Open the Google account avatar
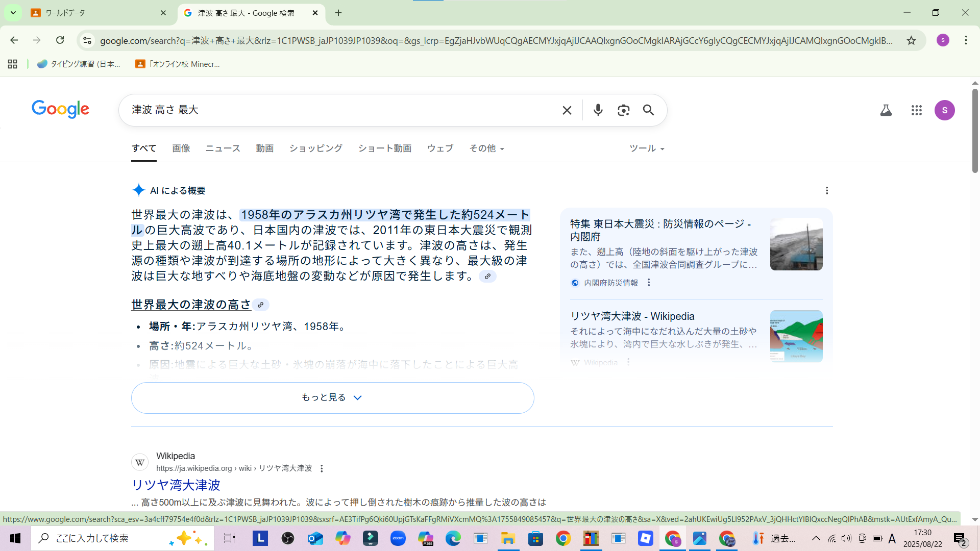980x551 pixels. click(x=945, y=110)
